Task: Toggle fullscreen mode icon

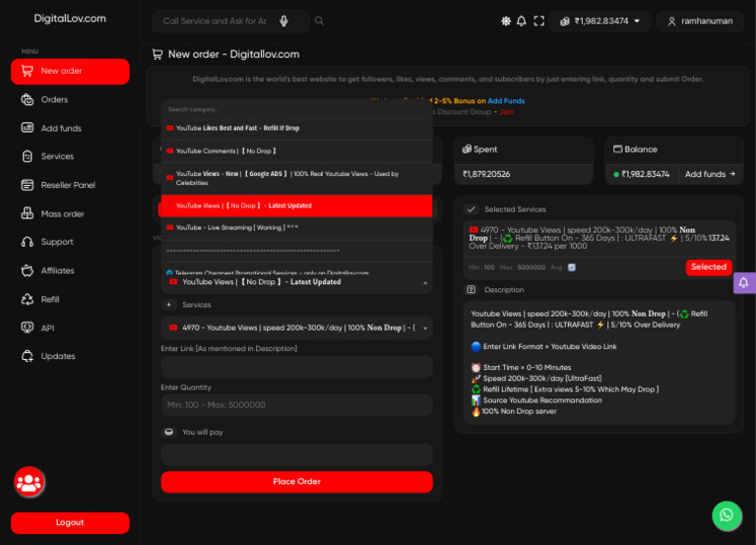Action: pos(538,21)
